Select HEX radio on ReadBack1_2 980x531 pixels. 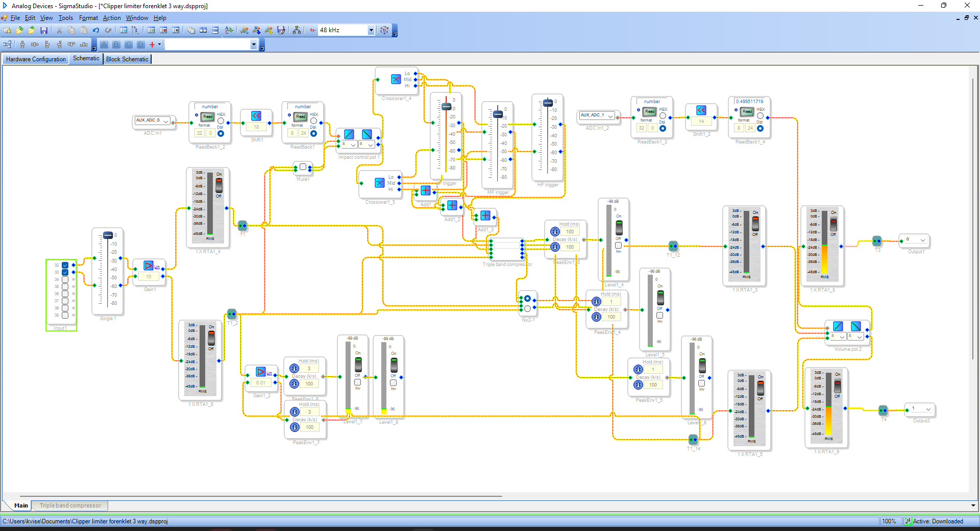click(x=220, y=121)
